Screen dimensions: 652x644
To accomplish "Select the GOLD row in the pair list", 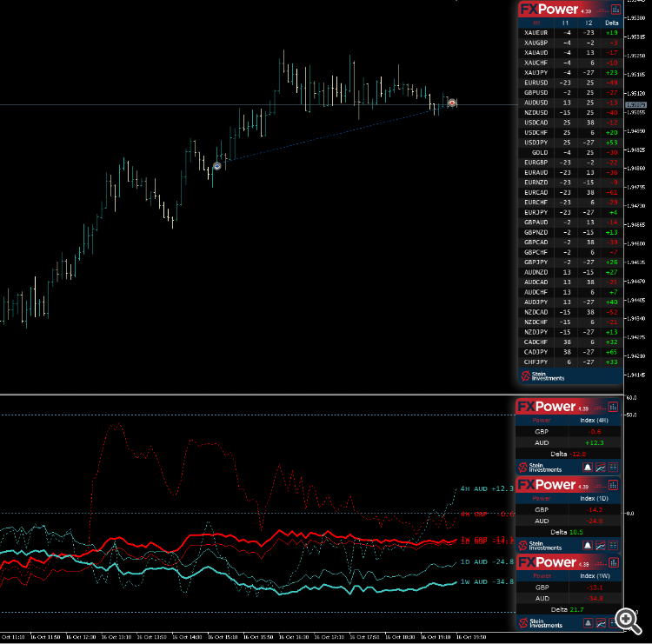I will tap(570, 153).
